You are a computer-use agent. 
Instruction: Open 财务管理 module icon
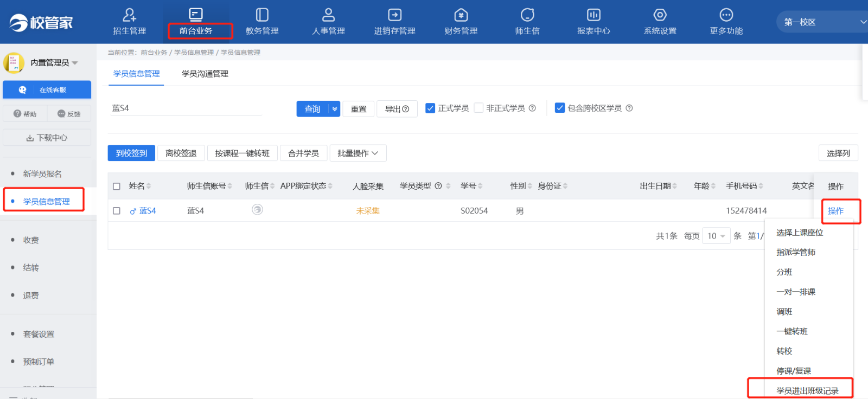coord(461,15)
